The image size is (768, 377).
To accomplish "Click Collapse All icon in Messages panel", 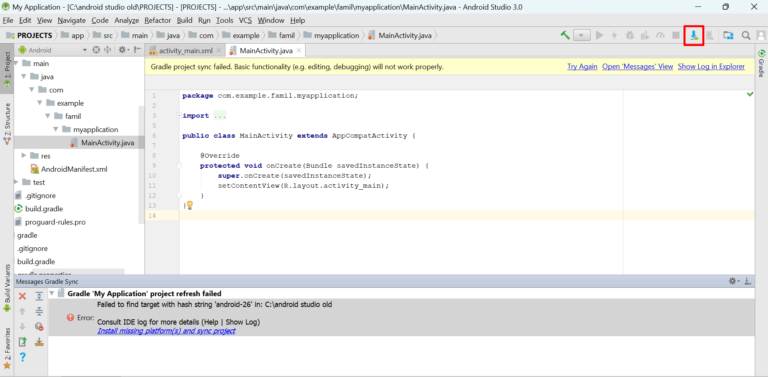I will [x=39, y=311].
